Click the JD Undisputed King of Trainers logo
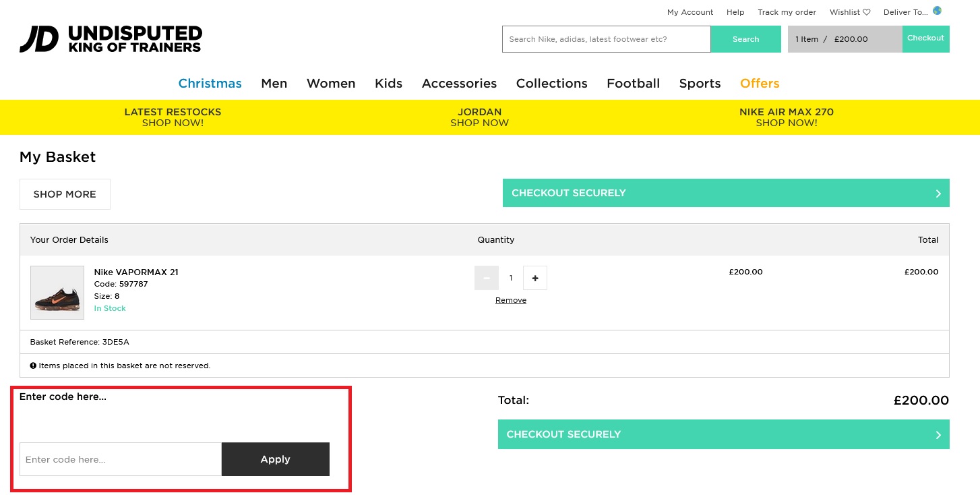 point(111,39)
